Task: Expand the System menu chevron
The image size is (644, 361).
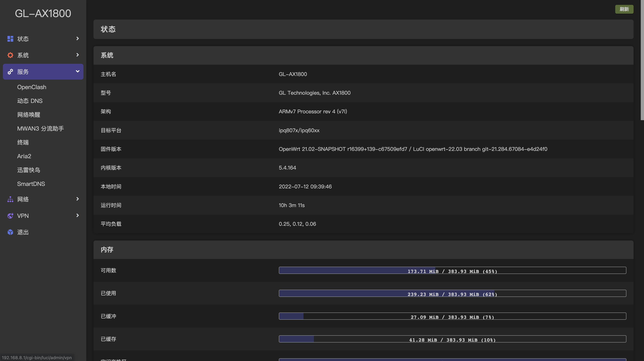Action: point(77,55)
